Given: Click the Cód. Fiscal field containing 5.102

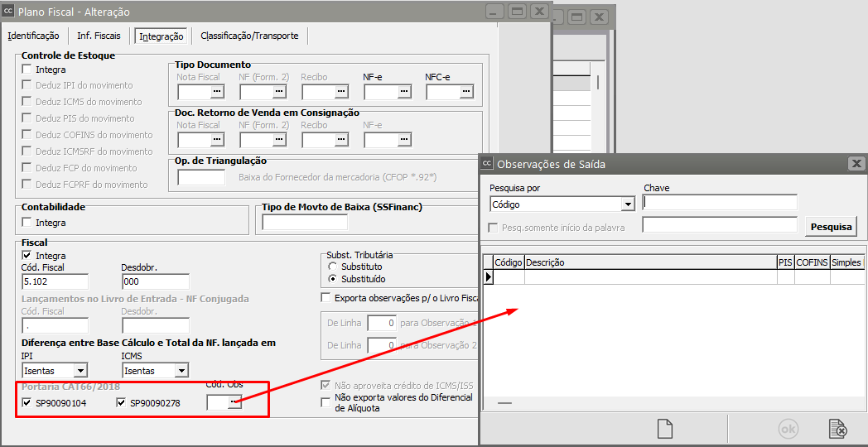Looking at the screenshot, I should pyautogui.click(x=55, y=281).
